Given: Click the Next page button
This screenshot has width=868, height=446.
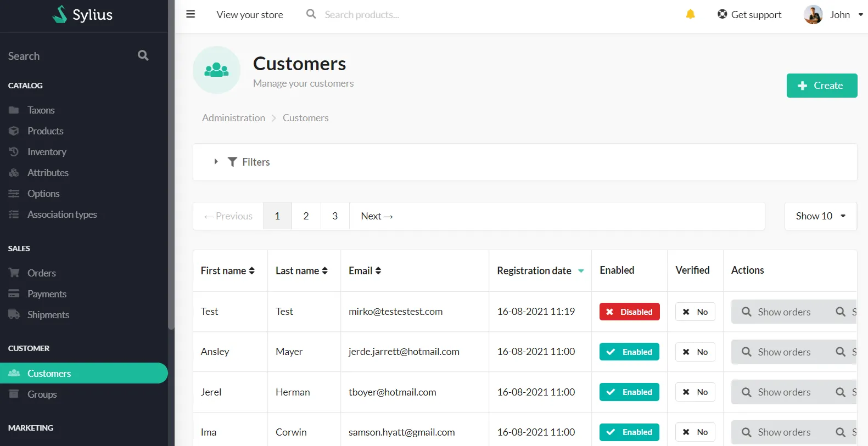Looking at the screenshot, I should tap(377, 216).
